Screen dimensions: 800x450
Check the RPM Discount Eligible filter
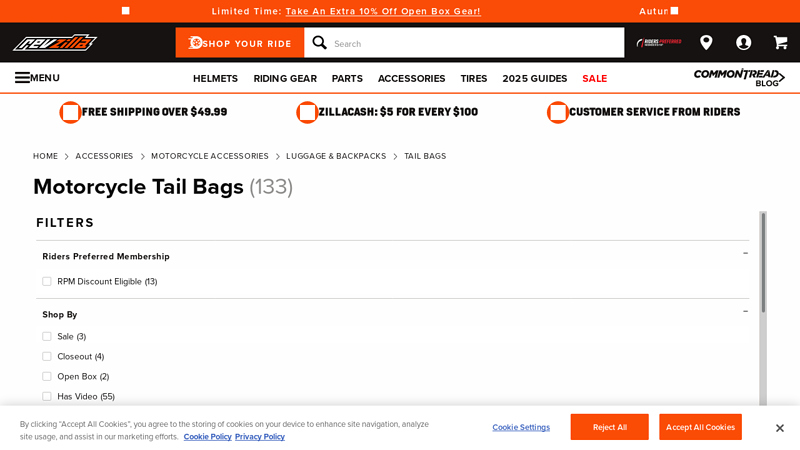pos(47,282)
